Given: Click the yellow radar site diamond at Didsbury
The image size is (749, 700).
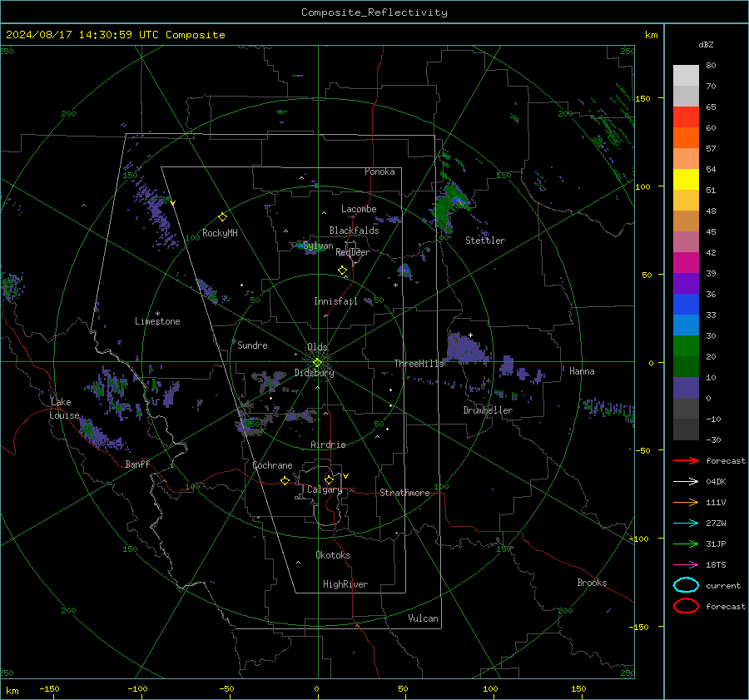Looking at the screenshot, I should click(317, 363).
